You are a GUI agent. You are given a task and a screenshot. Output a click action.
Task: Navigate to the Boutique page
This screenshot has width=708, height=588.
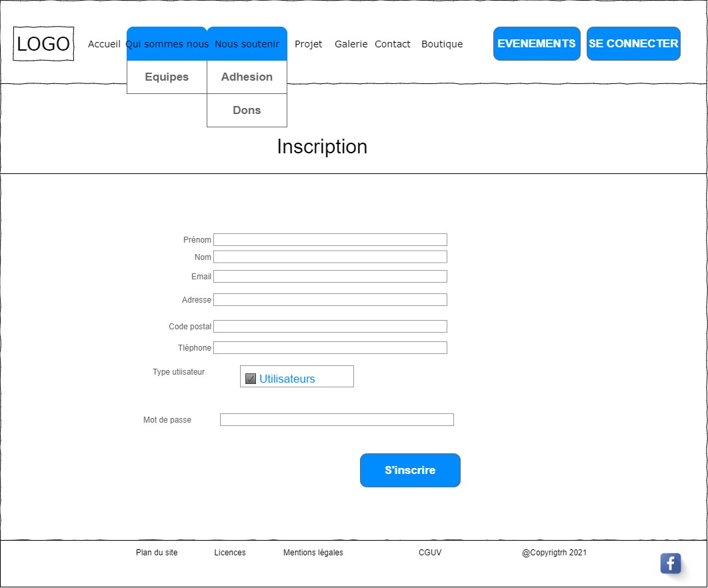[x=441, y=44]
